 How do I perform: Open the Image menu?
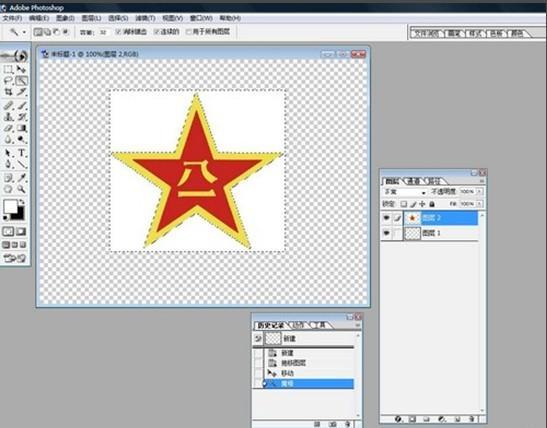[x=65, y=18]
